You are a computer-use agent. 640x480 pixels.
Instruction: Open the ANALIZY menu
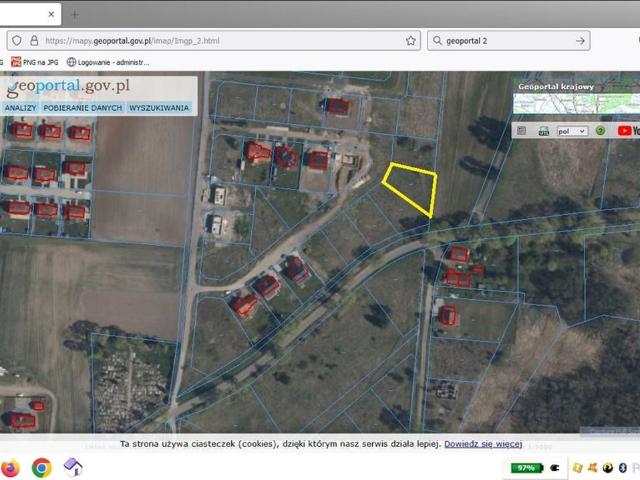20,107
